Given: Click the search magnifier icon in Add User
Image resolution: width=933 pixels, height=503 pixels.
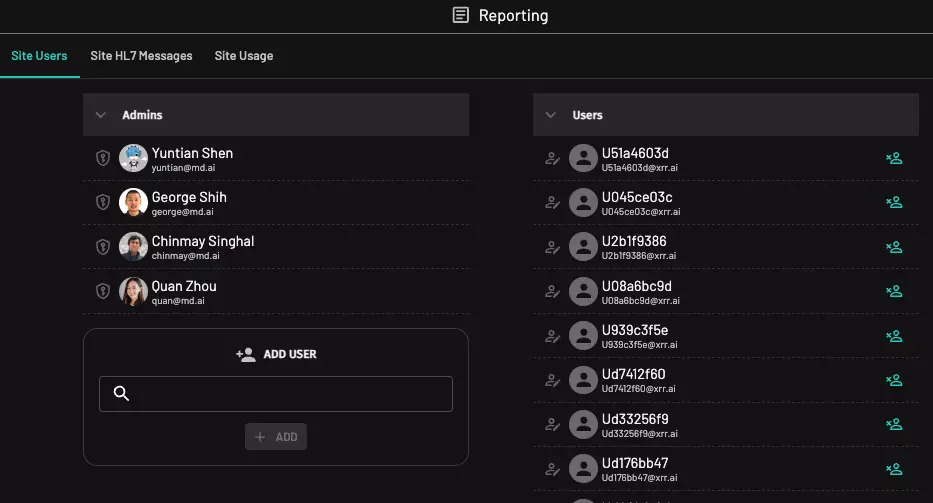Looking at the screenshot, I should pos(122,394).
